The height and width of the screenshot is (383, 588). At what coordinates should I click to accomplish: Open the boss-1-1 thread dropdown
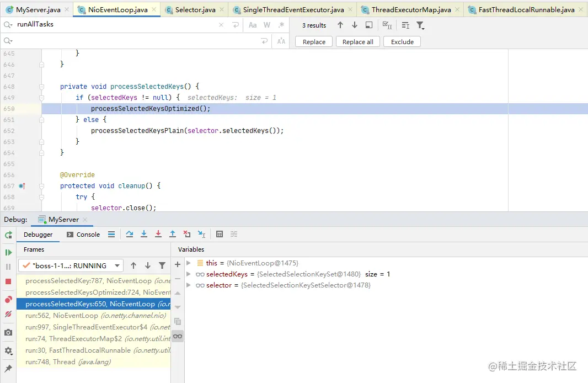pos(71,265)
